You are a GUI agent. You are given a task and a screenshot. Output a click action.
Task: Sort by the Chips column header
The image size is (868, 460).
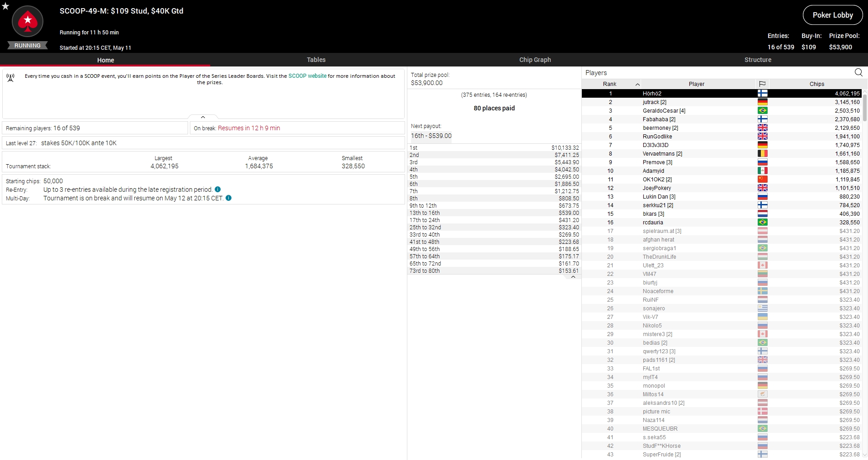(x=817, y=84)
